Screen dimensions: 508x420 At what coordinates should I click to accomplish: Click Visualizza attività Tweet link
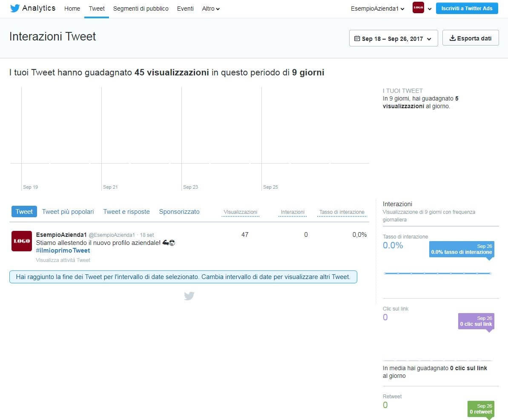pyautogui.click(x=63, y=260)
